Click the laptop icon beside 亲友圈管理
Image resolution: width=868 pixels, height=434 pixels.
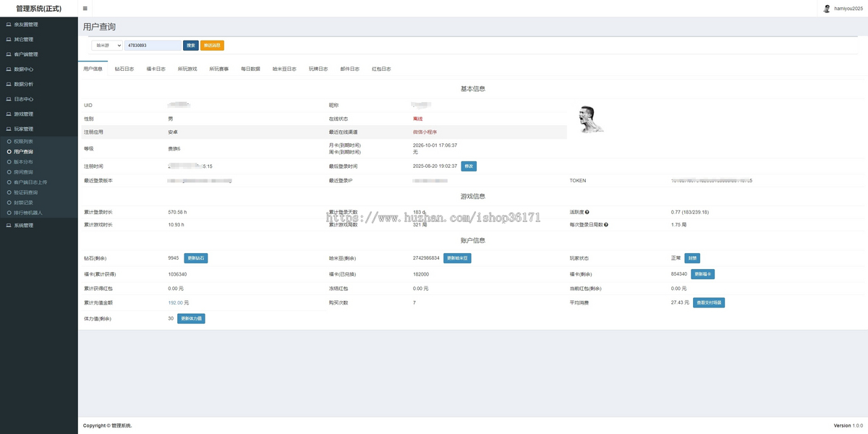(x=9, y=25)
